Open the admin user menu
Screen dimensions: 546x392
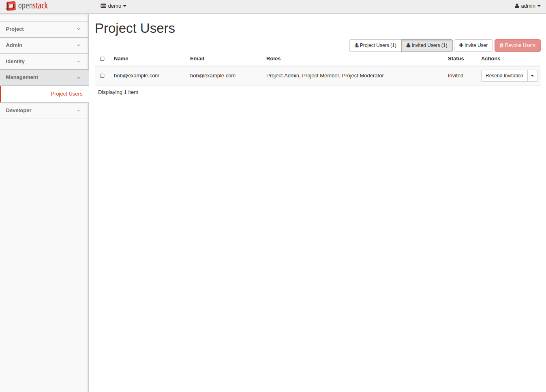point(527,6)
